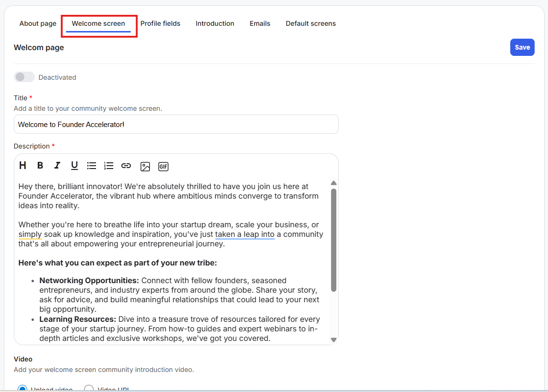
Task: Switch to Profile fields tab
Action: [161, 23]
